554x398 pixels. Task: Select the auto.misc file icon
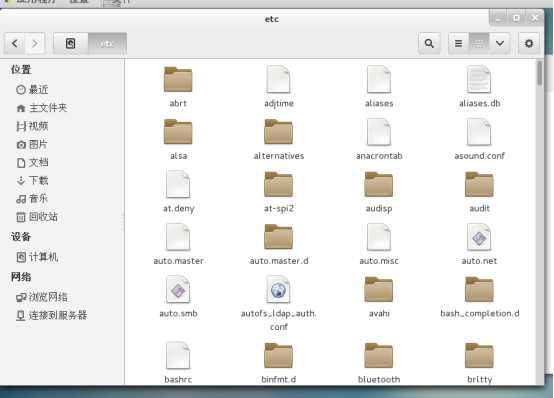(379, 237)
